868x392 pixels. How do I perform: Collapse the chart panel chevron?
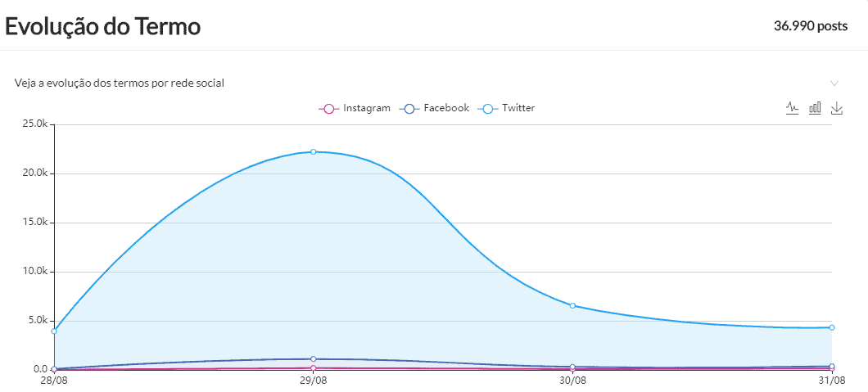pos(834,83)
